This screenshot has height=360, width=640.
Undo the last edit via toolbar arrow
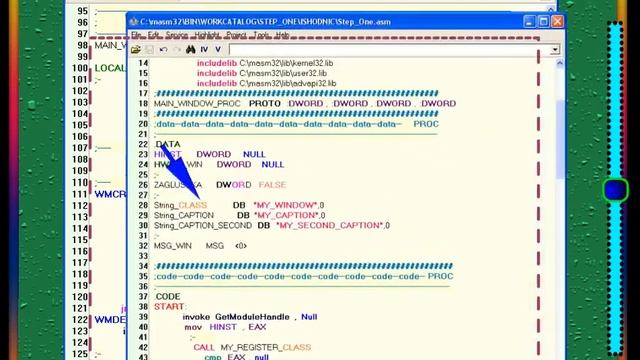(x=163, y=50)
